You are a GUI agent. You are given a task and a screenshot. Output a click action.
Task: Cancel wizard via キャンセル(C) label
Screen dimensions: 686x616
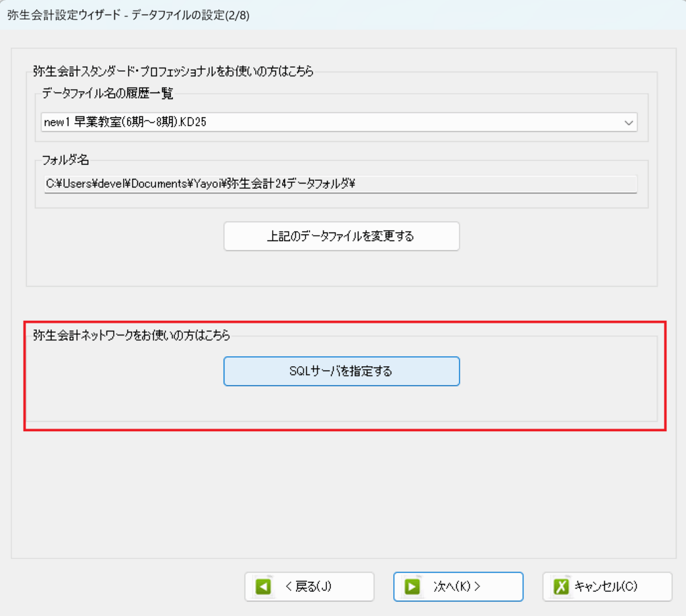tap(606, 587)
